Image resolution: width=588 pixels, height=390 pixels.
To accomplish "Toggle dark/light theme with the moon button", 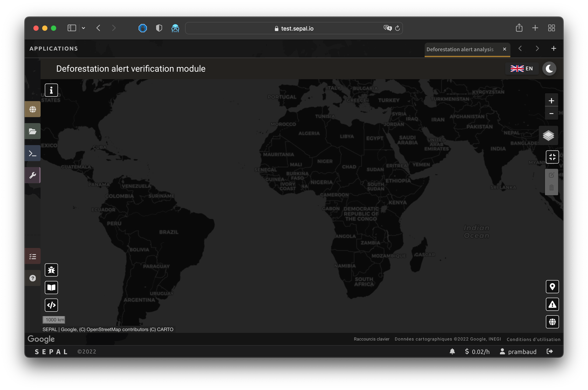I will [x=549, y=69].
